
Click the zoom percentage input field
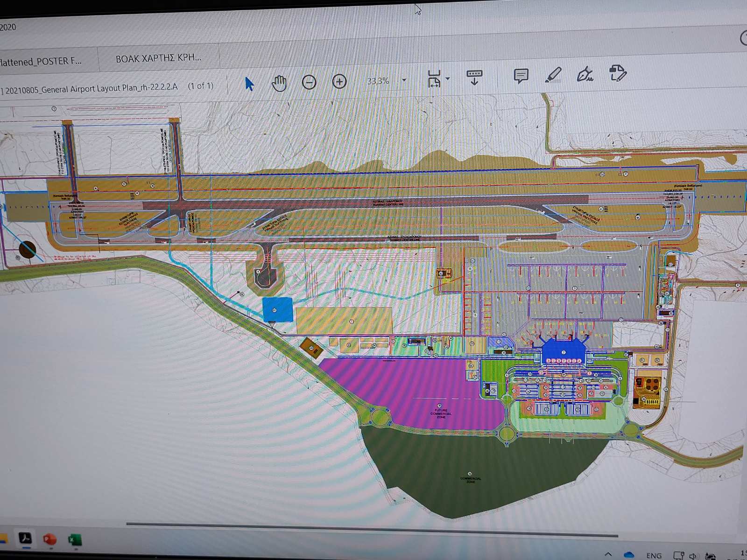pyautogui.click(x=378, y=81)
